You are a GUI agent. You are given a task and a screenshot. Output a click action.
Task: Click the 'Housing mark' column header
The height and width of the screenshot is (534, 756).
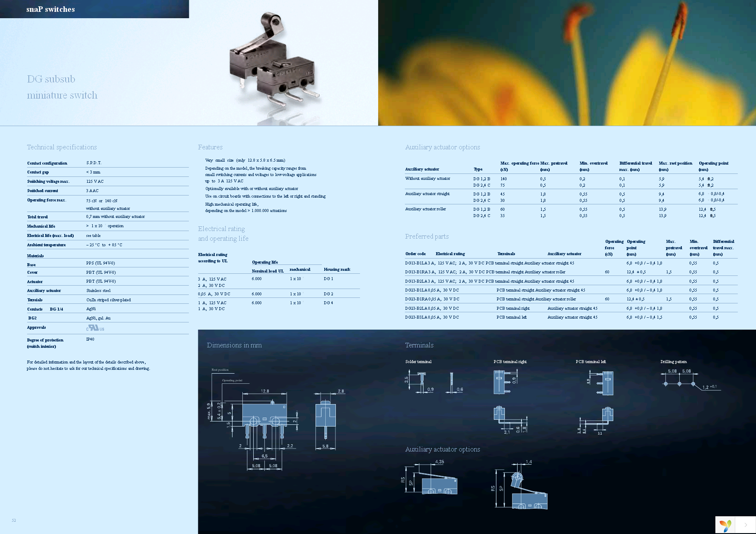[337, 270]
